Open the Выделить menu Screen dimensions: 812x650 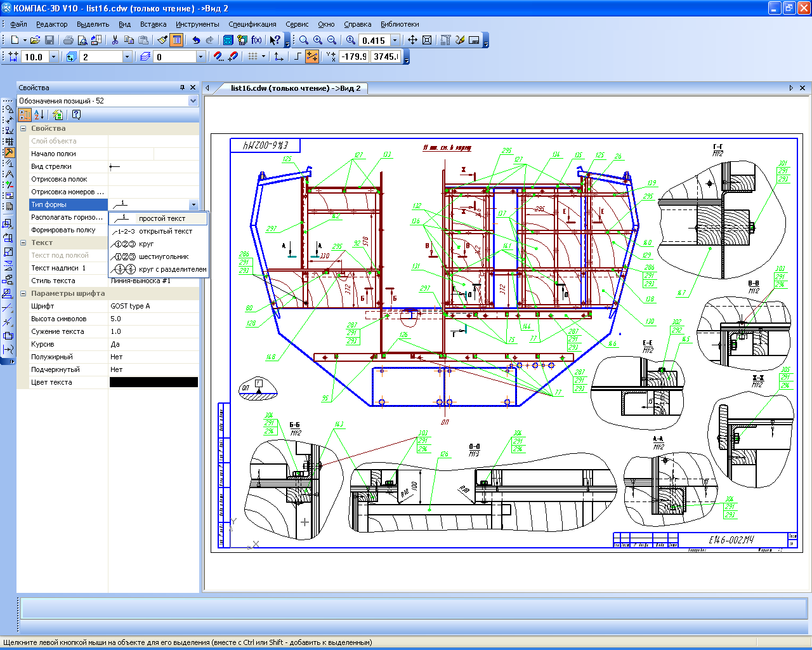pyautogui.click(x=93, y=24)
